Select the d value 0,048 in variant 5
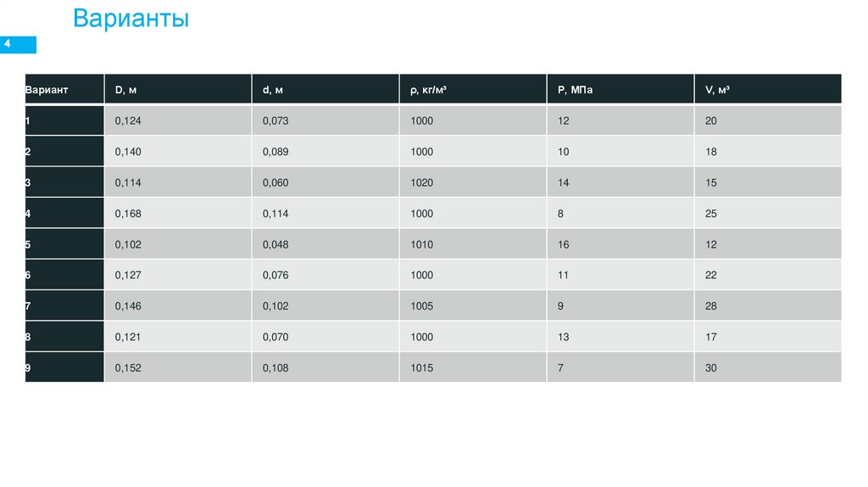868x487 pixels. click(275, 244)
